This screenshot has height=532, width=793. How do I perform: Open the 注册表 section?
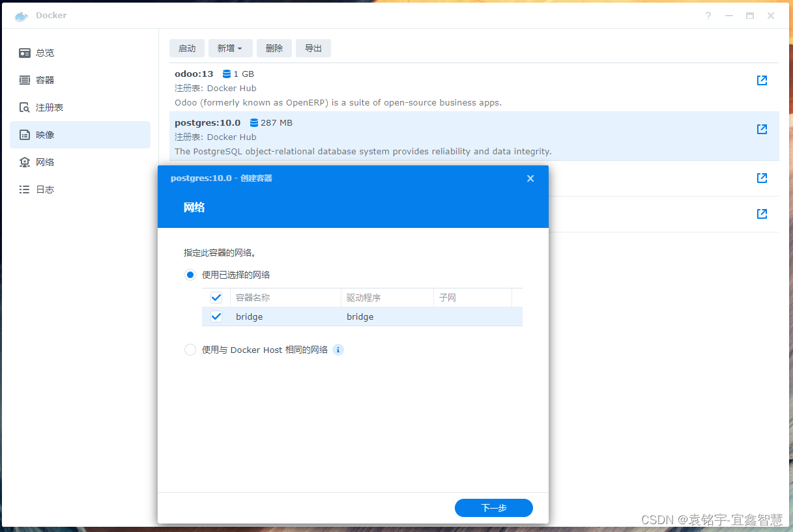[80, 107]
